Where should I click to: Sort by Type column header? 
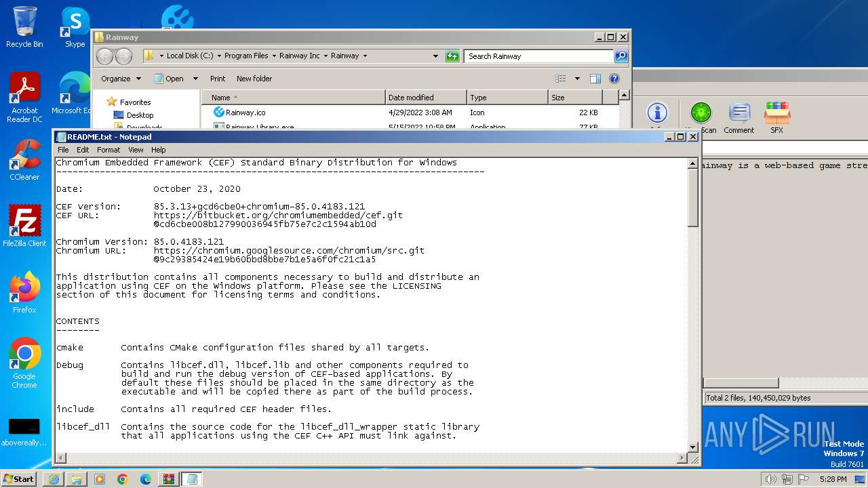[507, 98]
